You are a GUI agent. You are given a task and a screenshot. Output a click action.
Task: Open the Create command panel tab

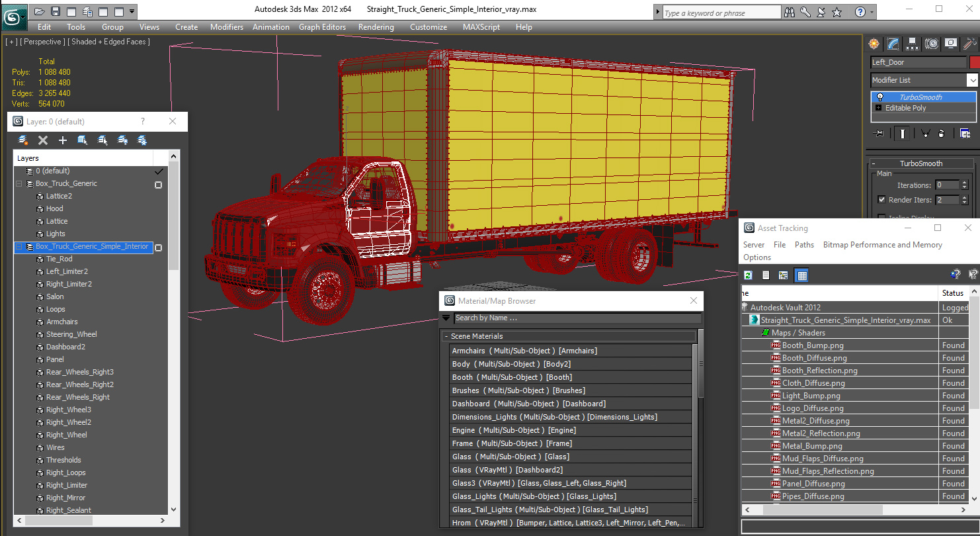click(x=874, y=44)
